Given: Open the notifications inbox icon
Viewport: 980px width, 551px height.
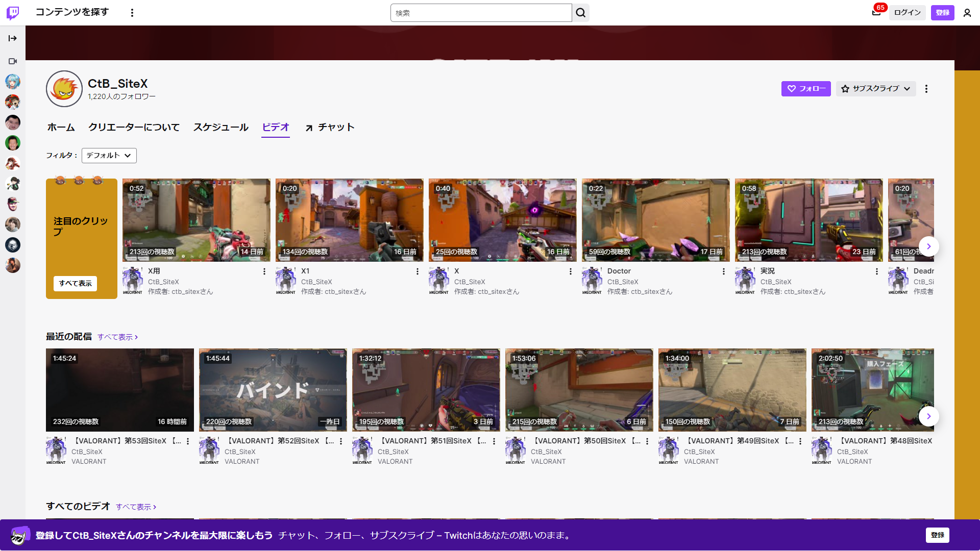Looking at the screenshot, I should pyautogui.click(x=876, y=13).
